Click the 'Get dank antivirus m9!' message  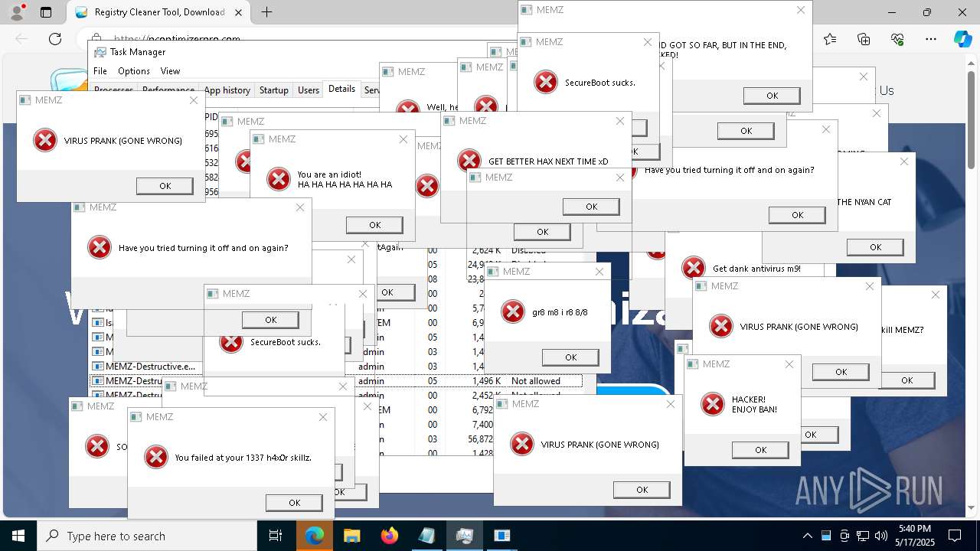tap(756, 269)
